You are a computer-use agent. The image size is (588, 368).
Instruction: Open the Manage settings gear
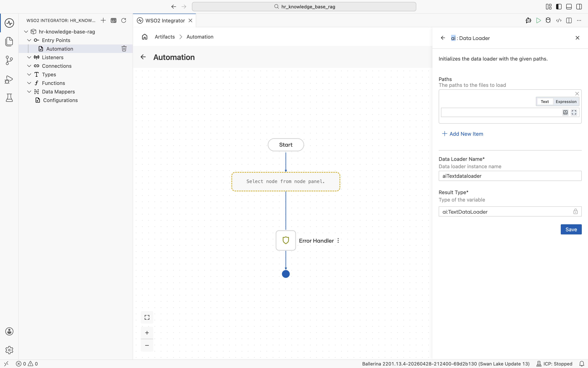pyautogui.click(x=9, y=350)
